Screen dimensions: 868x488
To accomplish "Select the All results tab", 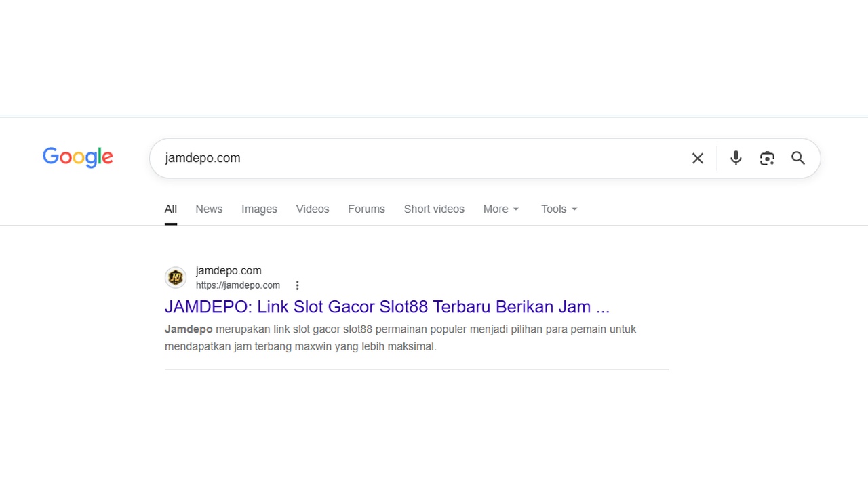I will 171,209.
